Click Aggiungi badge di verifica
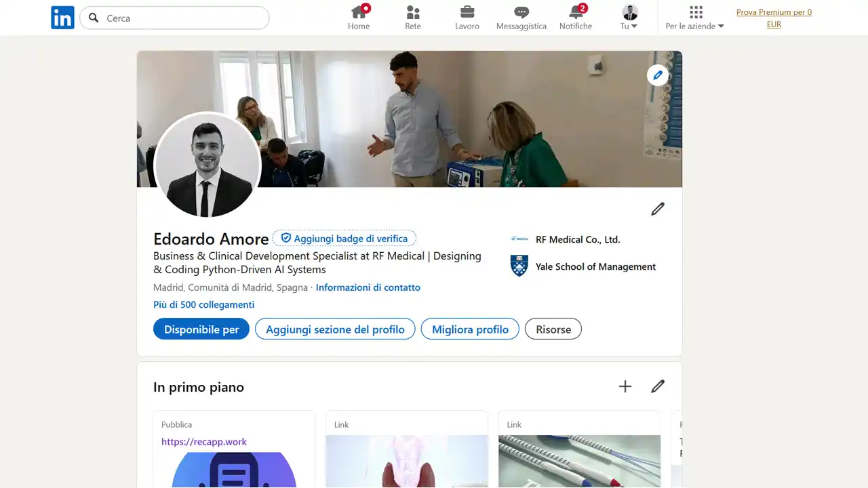This screenshot has width=868, height=488. (344, 238)
